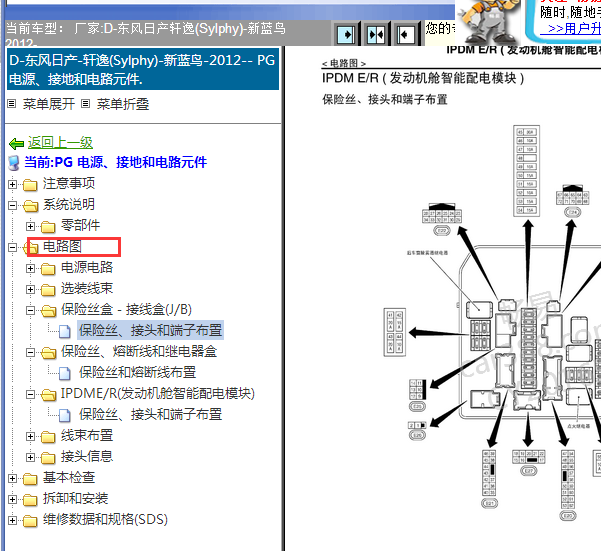
Task: Click folder icon of 基本检查
Action: (30, 479)
